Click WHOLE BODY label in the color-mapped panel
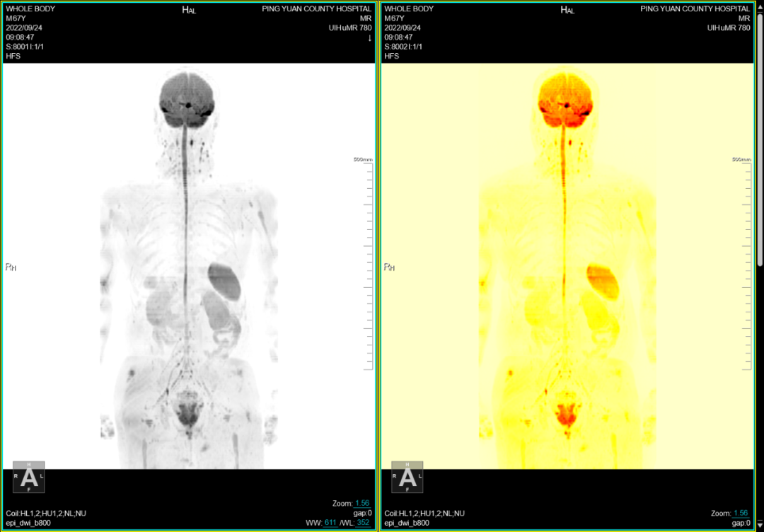Screen dimensions: 764x532 coord(409,8)
